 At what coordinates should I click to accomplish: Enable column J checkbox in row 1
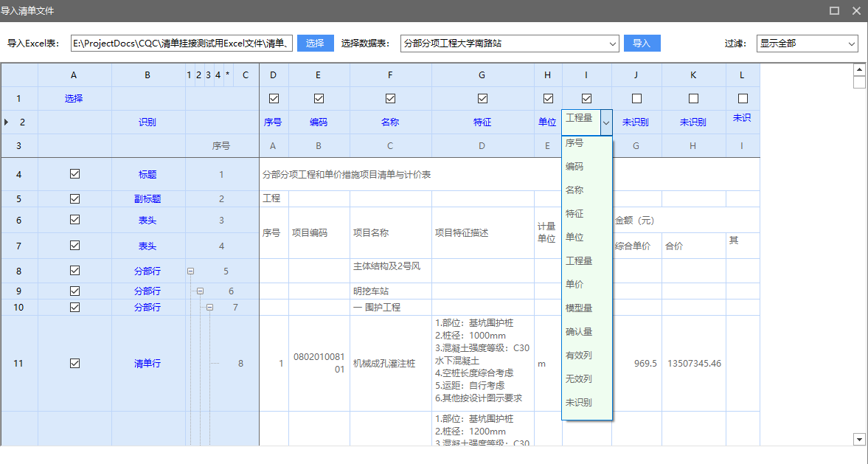tap(636, 99)
